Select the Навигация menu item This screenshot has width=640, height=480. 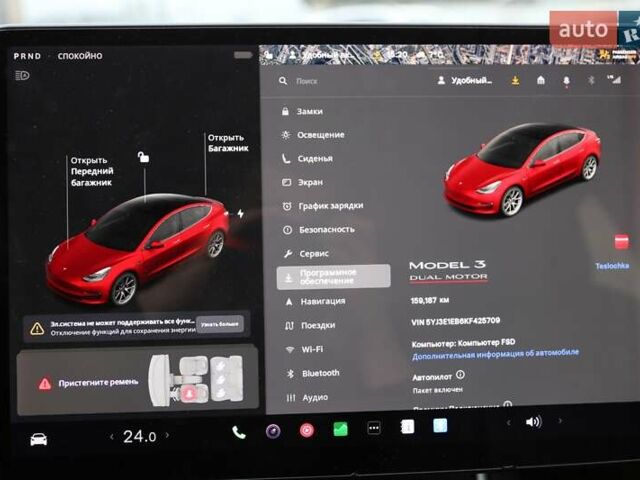[x=322, y=301]
